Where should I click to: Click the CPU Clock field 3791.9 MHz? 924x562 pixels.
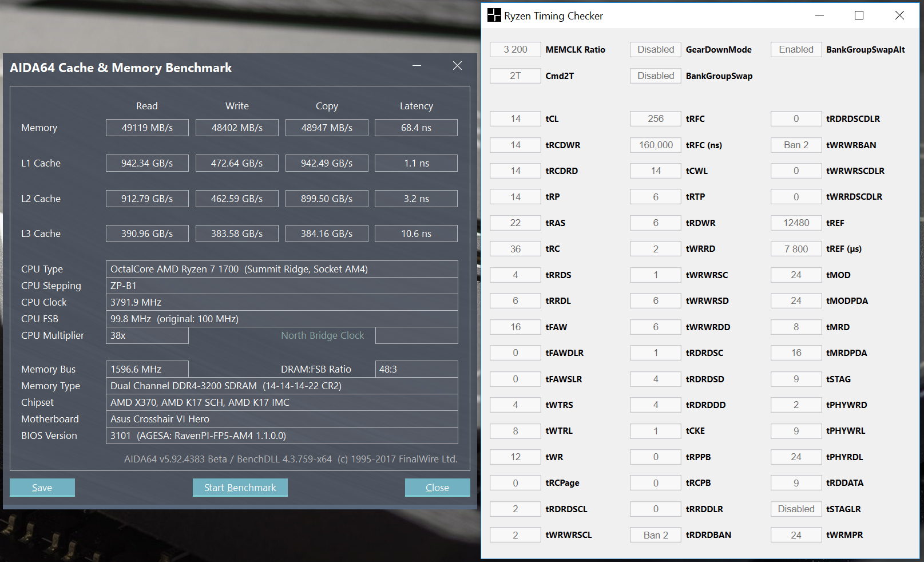282,302
